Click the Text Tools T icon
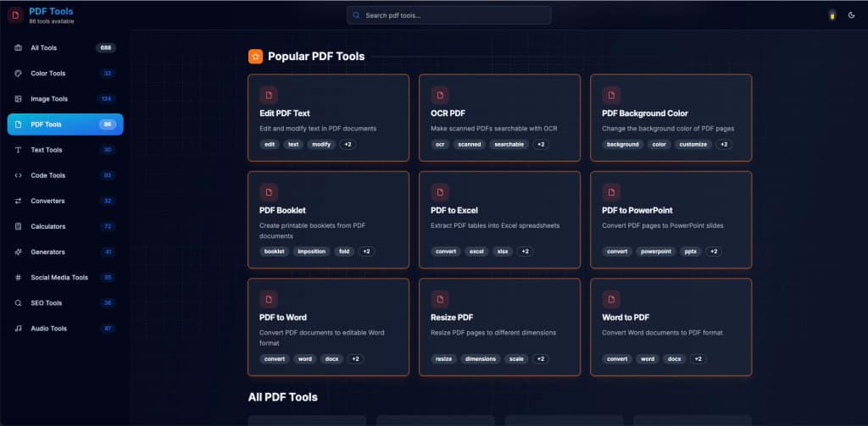 point(19,150)
